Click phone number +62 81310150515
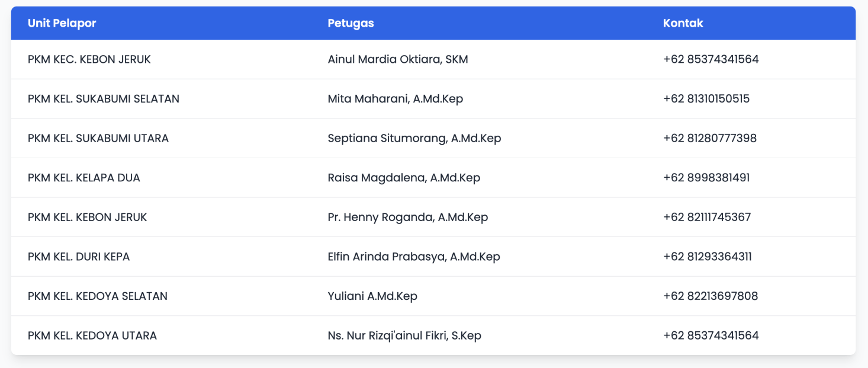868x368 pixels. click(706, 99)
